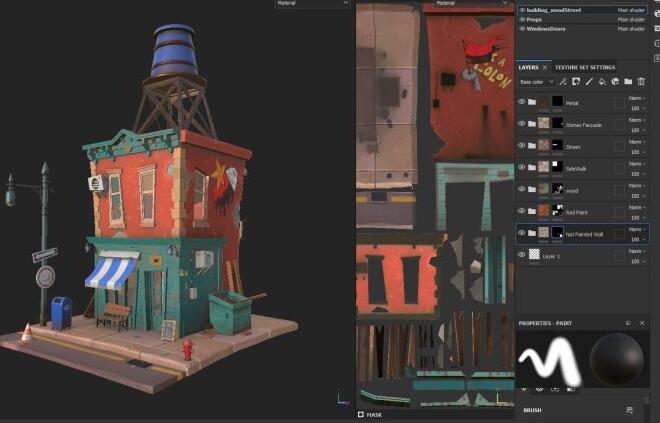Viewport: 660px width, 423px height.
Task: Click the add mask icon in layers toolbar
Action: click(x=577, y=81)
